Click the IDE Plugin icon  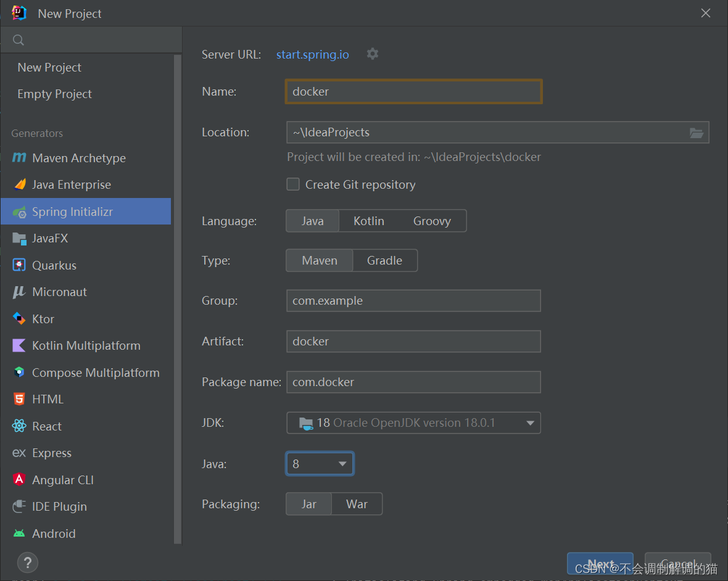(19, 506)
